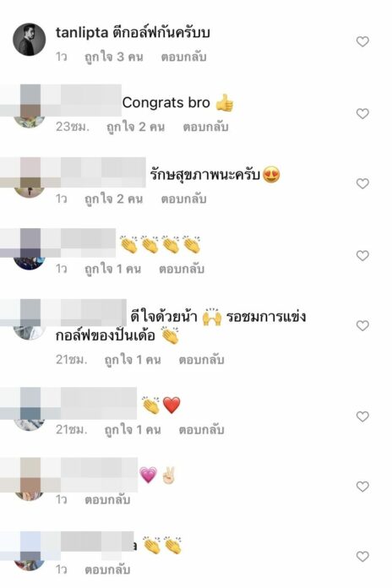Reply to tanlipta's comment via ตอบกลับ

pyautogui.click(x=184, y=57)
